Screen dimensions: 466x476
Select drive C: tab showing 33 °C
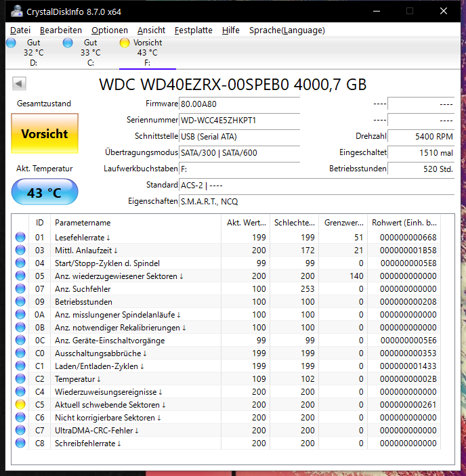click(91, 53)
